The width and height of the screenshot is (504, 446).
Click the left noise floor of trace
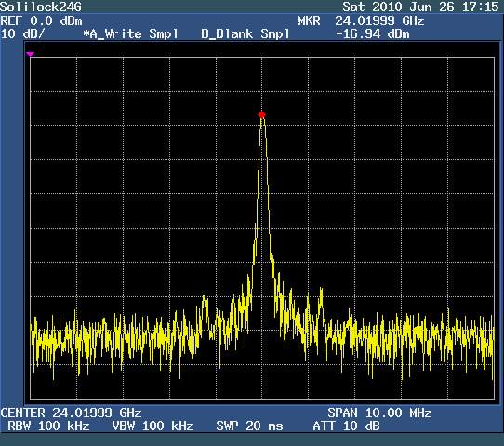(x=113, y=340)
